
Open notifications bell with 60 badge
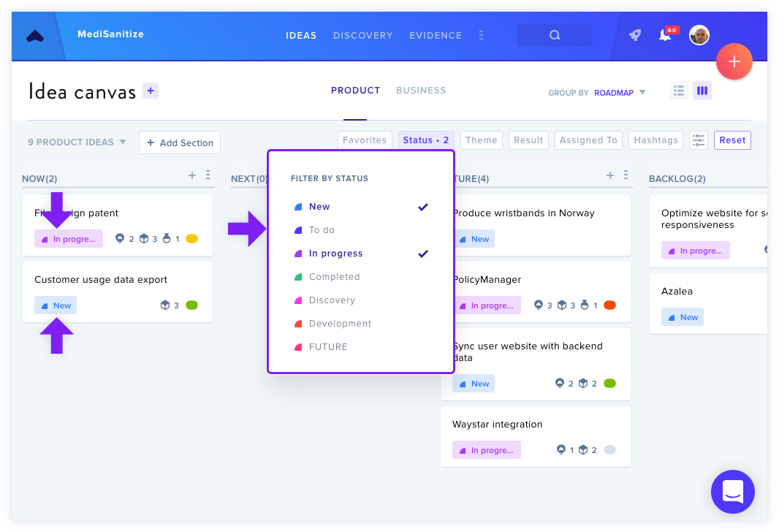666,34
